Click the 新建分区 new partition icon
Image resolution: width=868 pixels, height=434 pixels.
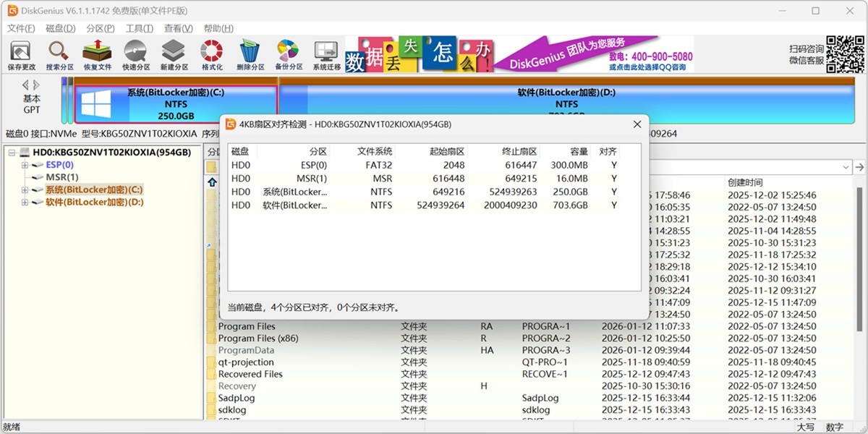174,55
